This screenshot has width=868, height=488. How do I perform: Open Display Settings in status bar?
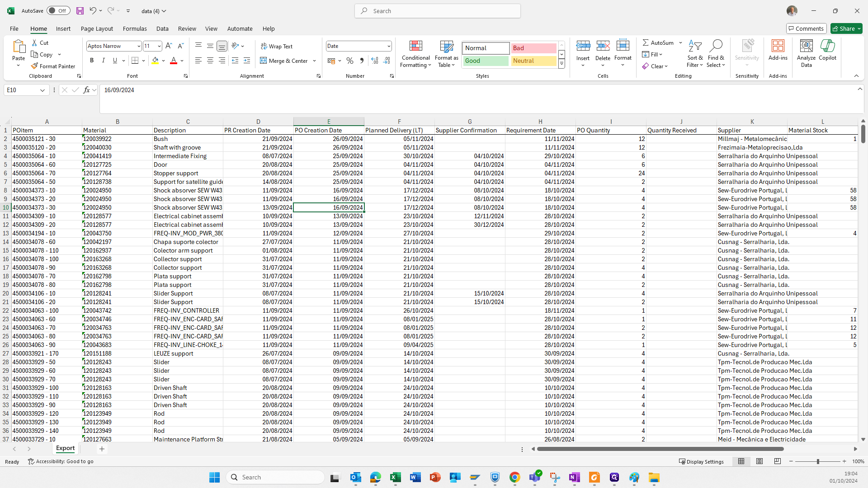(x=702, y=461)
